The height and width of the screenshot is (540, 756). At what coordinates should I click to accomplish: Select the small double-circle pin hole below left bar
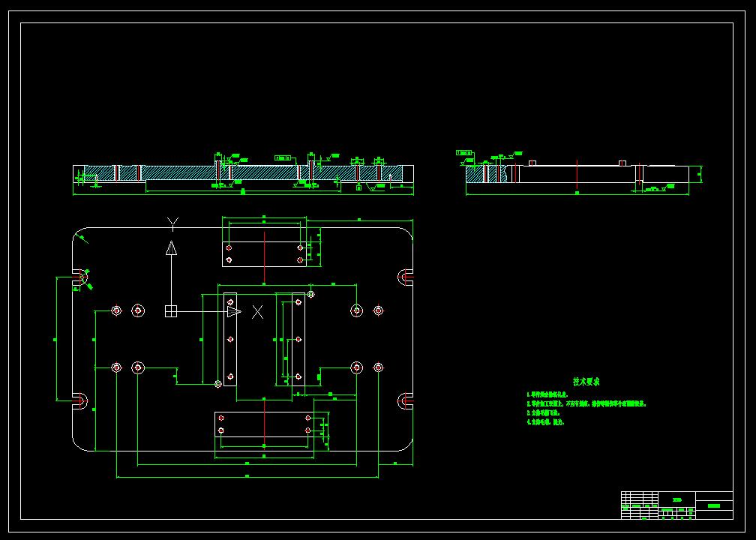(218, 384)
